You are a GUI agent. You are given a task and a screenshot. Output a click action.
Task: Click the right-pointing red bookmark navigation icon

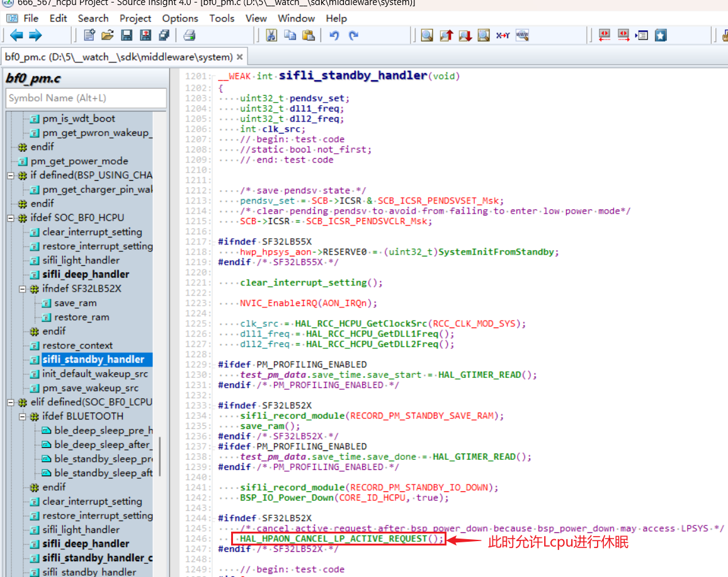click(623, 35)
